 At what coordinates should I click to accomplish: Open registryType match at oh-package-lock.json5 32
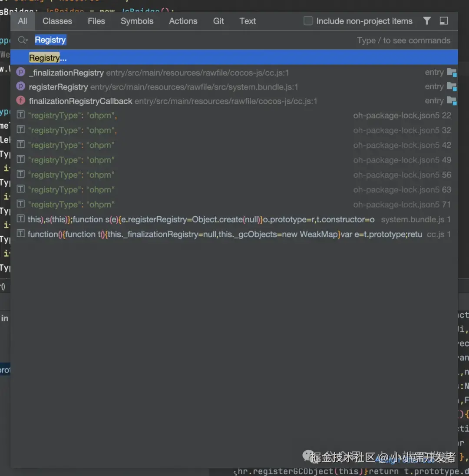[234, 130]
